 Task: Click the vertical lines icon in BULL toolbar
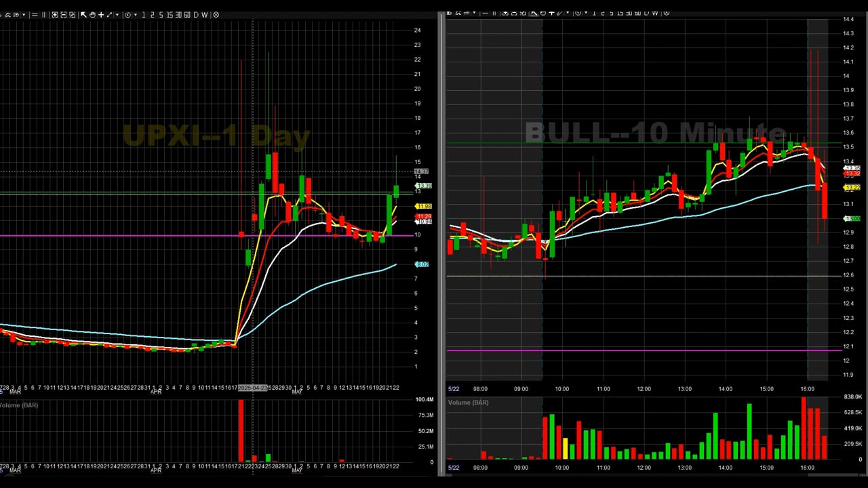point(494,12)
